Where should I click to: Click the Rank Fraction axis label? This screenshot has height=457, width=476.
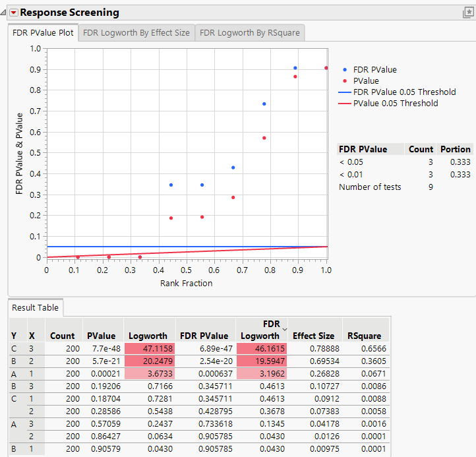[186, 284]
